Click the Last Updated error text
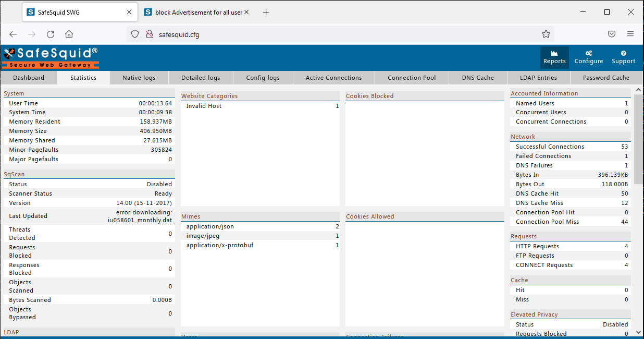The height and width of the screenshot is (339, 644). pos(140,216)
